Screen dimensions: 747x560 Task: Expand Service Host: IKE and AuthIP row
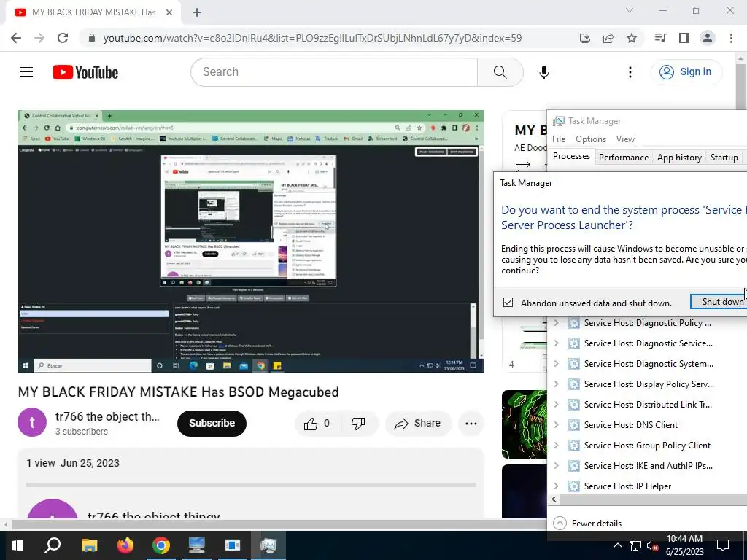click(x=556, y=466)
